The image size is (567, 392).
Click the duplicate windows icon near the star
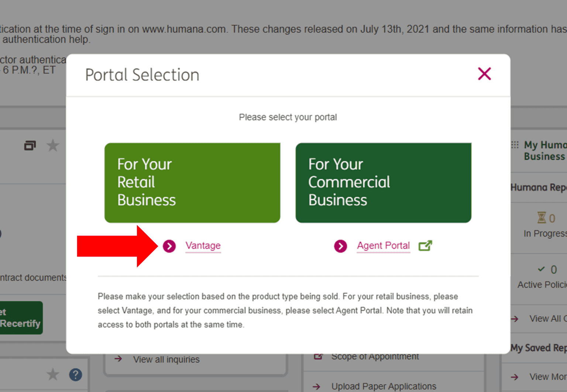click(30, 145)
